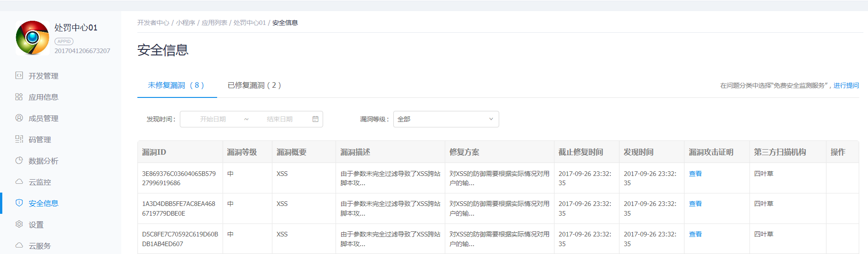Go to 小程序 breadcrumb
This screenshot has height=254, width=868.
pyautogui.click(x=185, y=23)
